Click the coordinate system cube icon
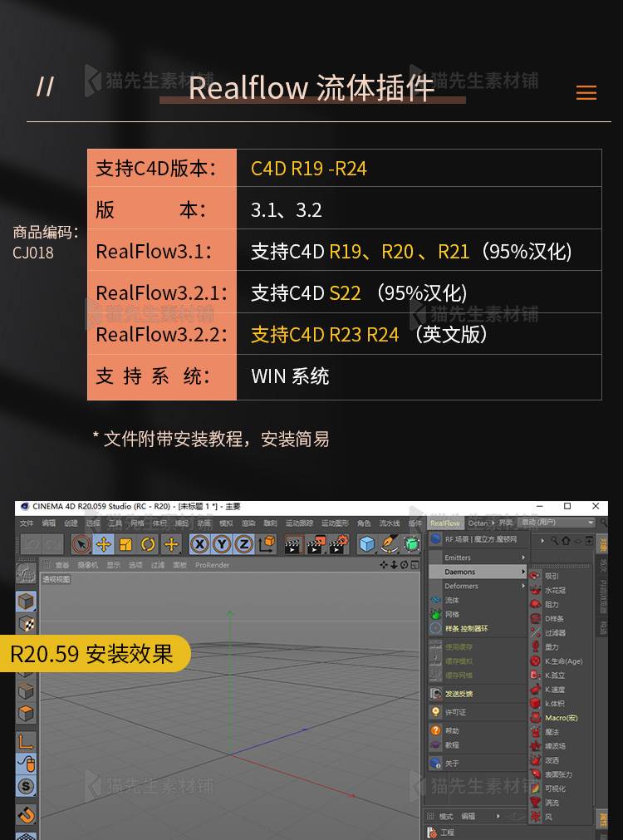Image resolution: width=623 pixels, height=840 pixels. click(x=267, y=544)
